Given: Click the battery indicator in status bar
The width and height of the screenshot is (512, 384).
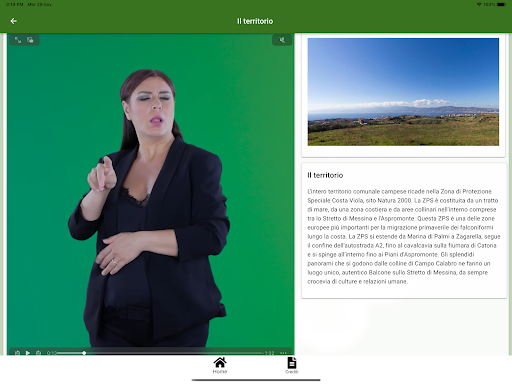Looking at the screenshot, I should [501, 4].
